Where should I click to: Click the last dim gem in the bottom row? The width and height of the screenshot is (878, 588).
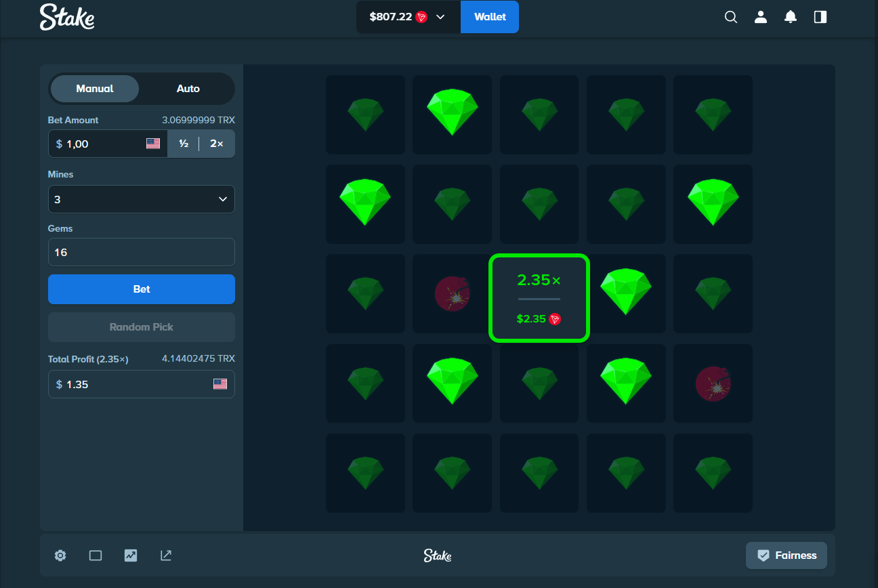[713, 473]
